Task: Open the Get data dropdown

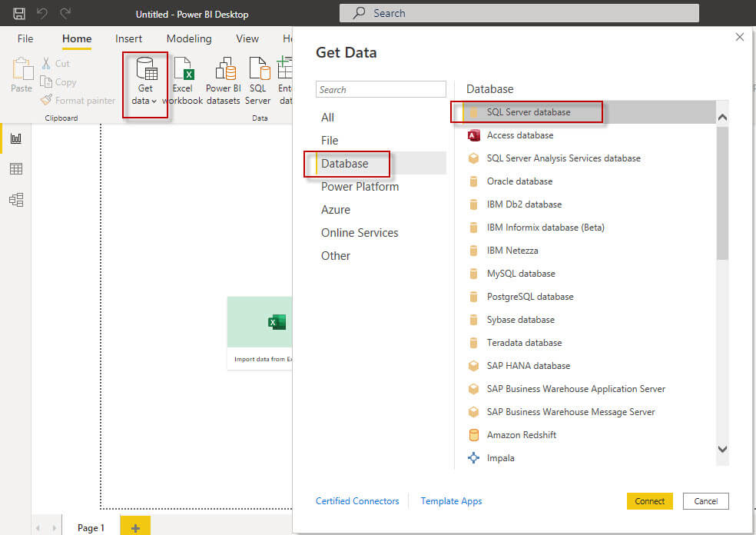Action: (x=144, y=82)
